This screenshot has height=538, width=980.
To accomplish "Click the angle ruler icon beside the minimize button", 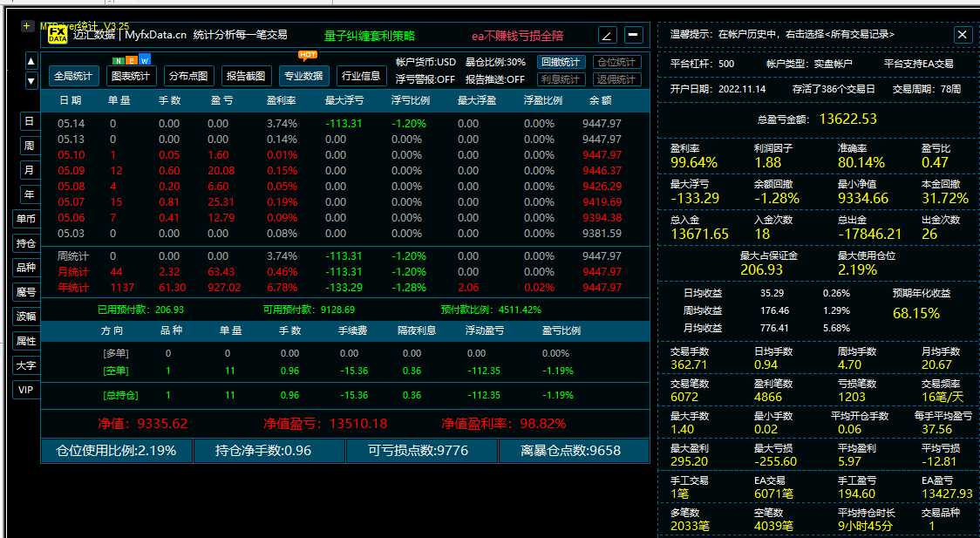I will (x=608, y=35).
